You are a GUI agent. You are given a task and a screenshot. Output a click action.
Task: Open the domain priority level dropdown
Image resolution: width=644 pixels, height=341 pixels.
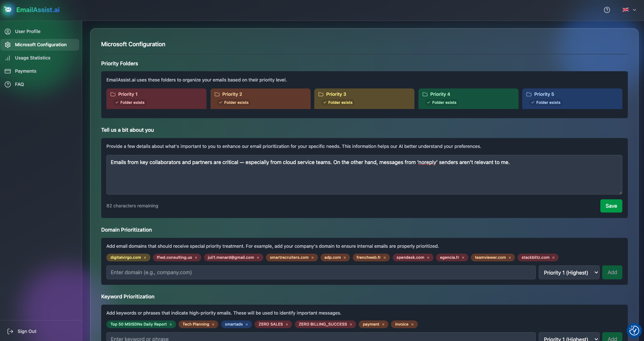click(569, 272)
